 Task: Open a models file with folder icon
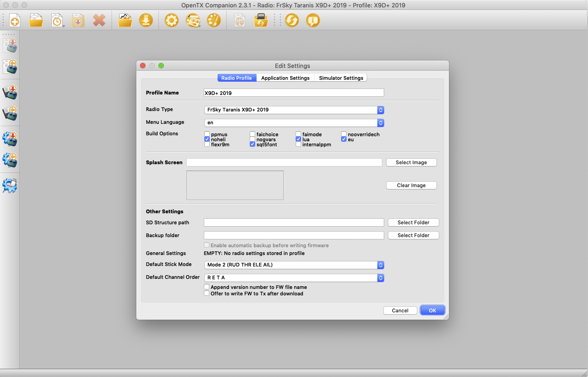36,21
